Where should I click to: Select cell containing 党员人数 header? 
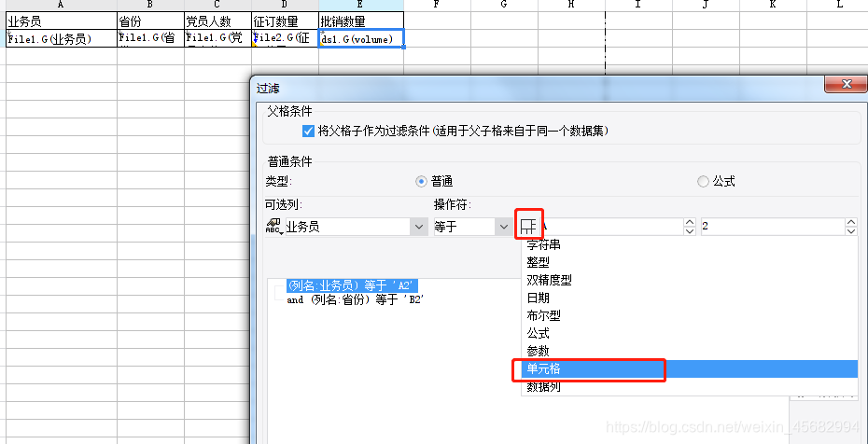pos(217,21)
